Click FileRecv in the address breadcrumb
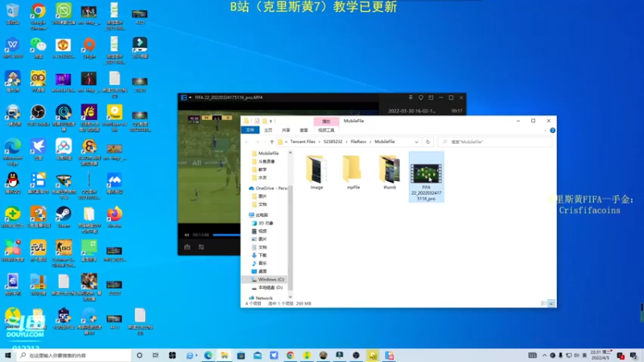 358,142
